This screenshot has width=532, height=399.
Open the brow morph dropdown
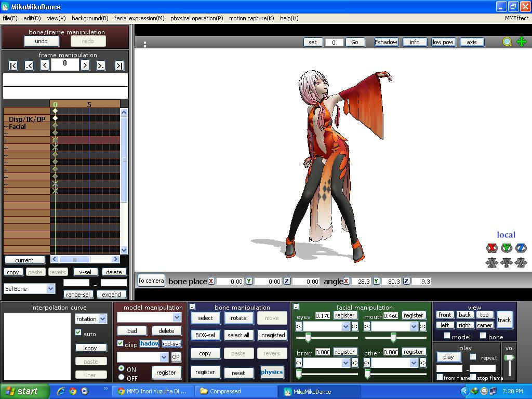[x=345, y=363]
